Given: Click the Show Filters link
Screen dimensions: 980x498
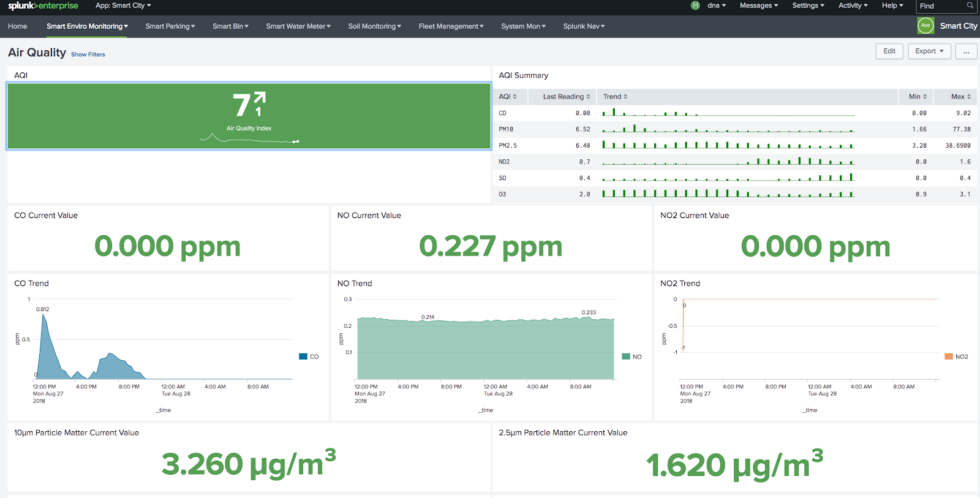Looking at the screenshot, I should click(x=88, y=55).
